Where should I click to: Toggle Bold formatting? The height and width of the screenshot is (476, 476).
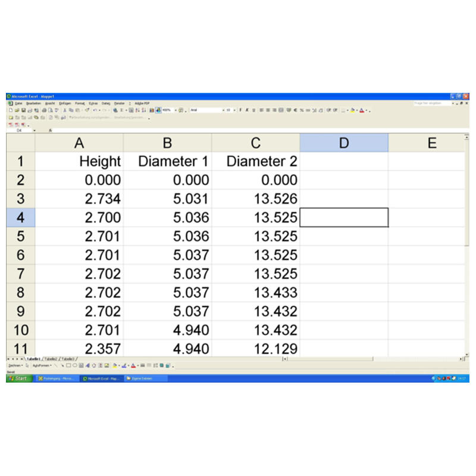pos(240,110)
